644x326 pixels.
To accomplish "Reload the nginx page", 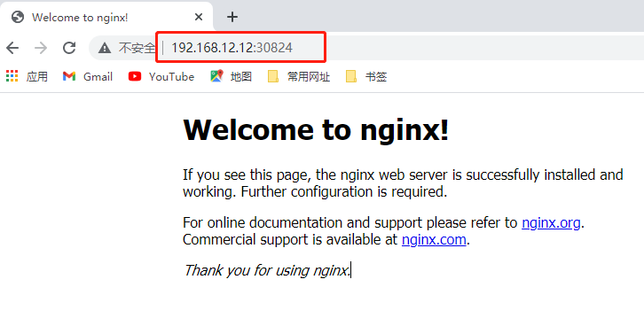I will click(x=69, y=48).
